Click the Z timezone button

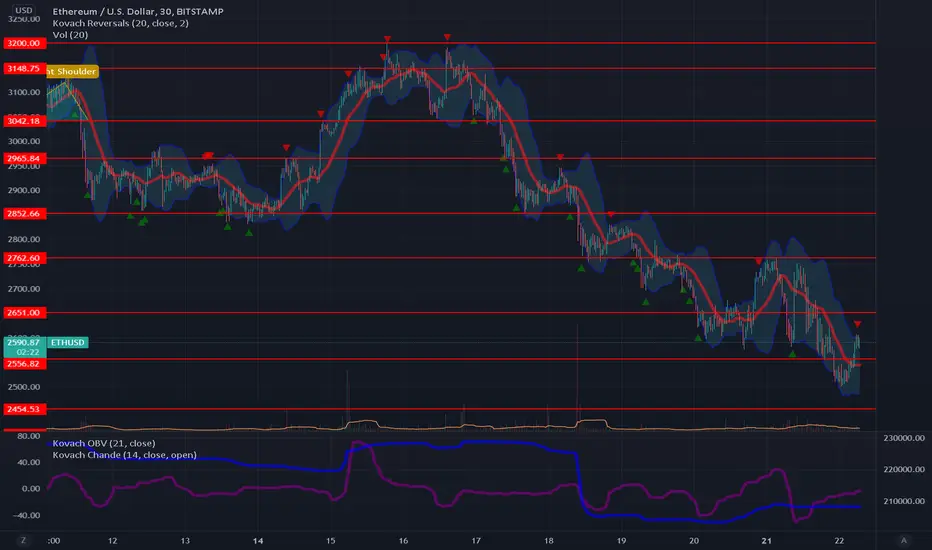click(24, 540)
